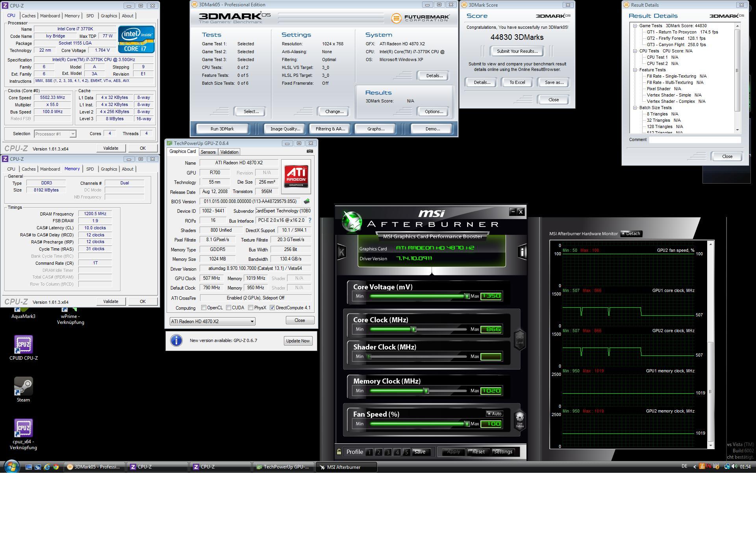This screenshot has height=539, width=756.
Task: Click the To Excel button
Action: point(517,82)
